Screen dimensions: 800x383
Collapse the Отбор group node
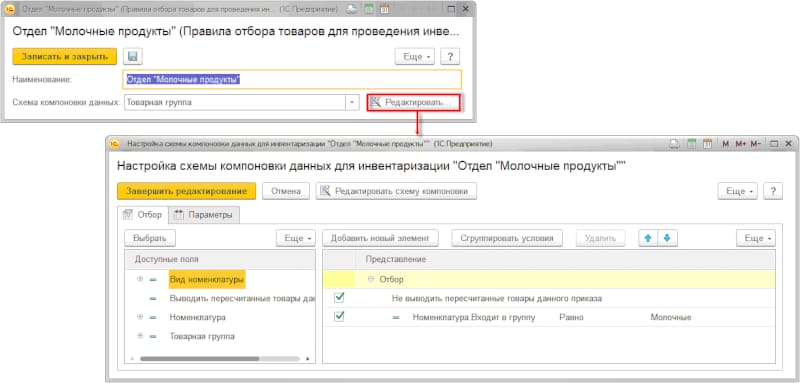(x=371, y=279)
